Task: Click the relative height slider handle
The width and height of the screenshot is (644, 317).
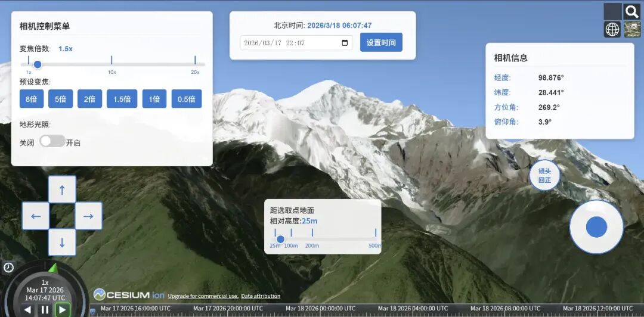Action: 280,239
